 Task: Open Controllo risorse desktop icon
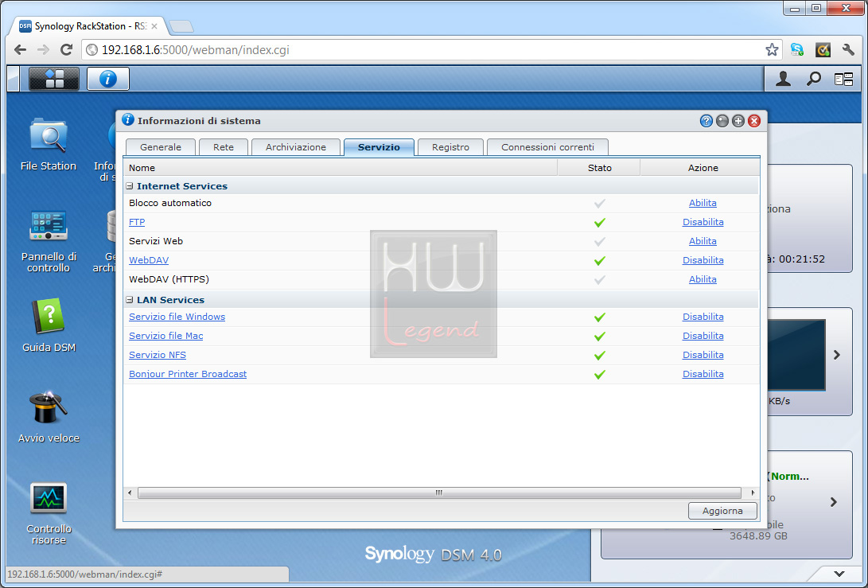tap(49, 513)
